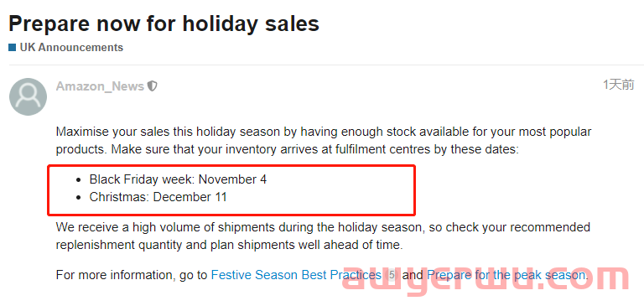Open the Prepare for the peak season link
This screenshot has height=306, width=644.
506,275
